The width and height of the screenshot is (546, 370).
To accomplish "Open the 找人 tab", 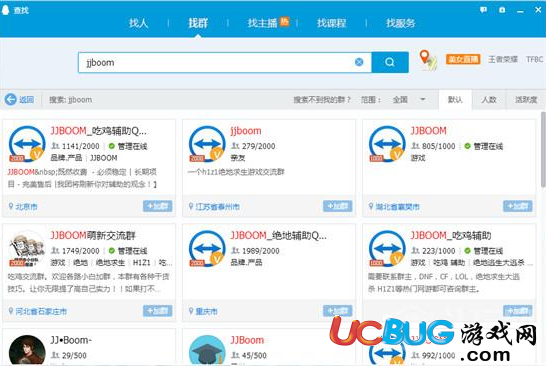I will (x=138, y=23).
